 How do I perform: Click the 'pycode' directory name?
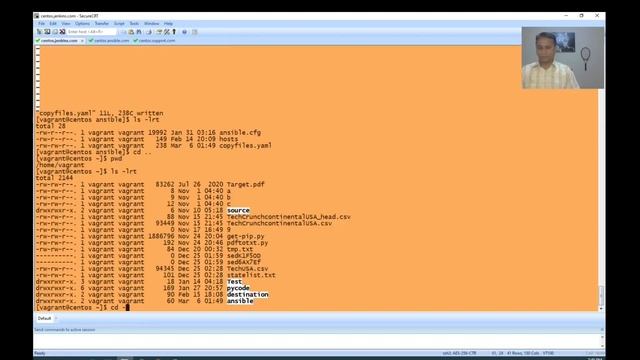(x=238, y=288)
